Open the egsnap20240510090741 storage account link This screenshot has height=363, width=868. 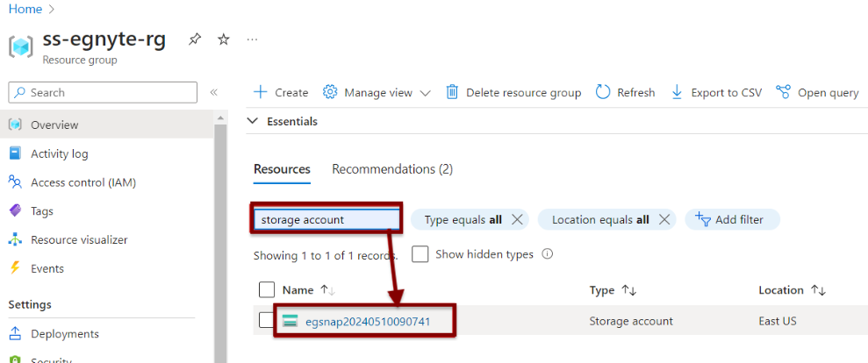pos(368,322)
